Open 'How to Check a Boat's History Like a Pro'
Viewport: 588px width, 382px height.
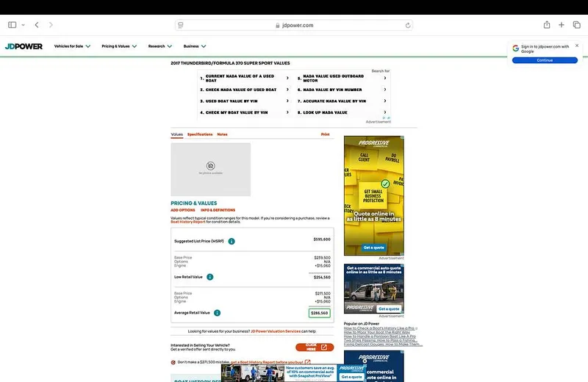coord(379,328)
